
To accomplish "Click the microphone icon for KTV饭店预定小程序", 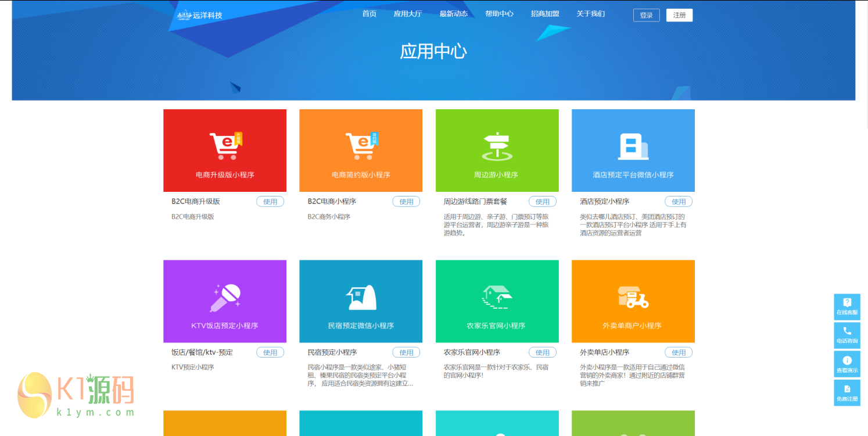I will [x=225, y=298].
